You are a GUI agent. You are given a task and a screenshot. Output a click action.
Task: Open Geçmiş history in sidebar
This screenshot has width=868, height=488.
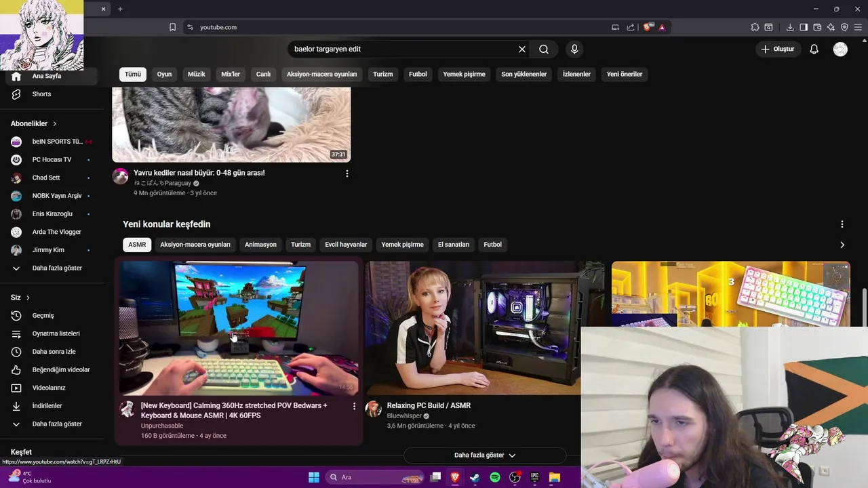(x=52, y=315)
